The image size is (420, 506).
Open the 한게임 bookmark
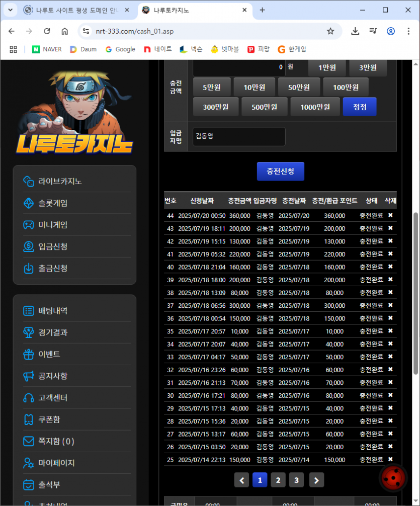(292, 49)
